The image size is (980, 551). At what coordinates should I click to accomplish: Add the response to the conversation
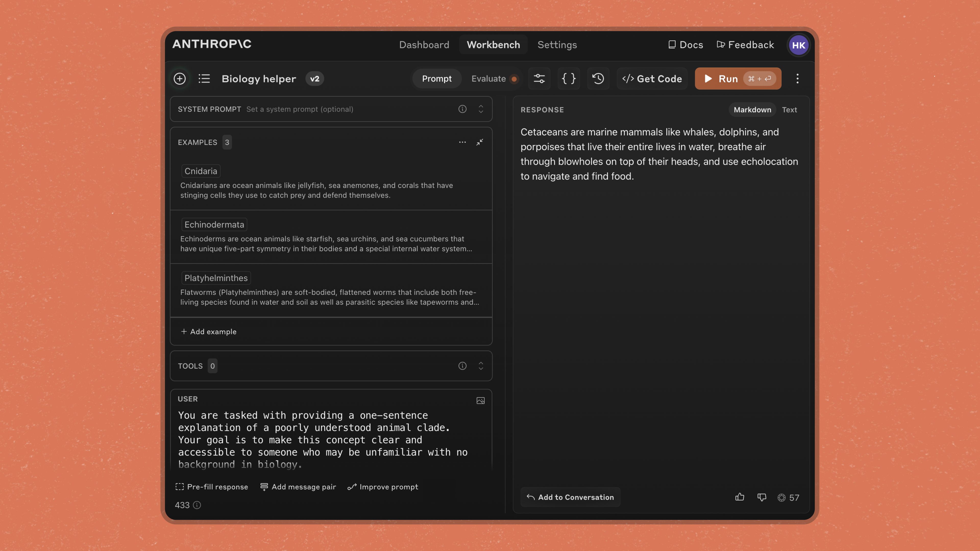click(x=570, y=497)
